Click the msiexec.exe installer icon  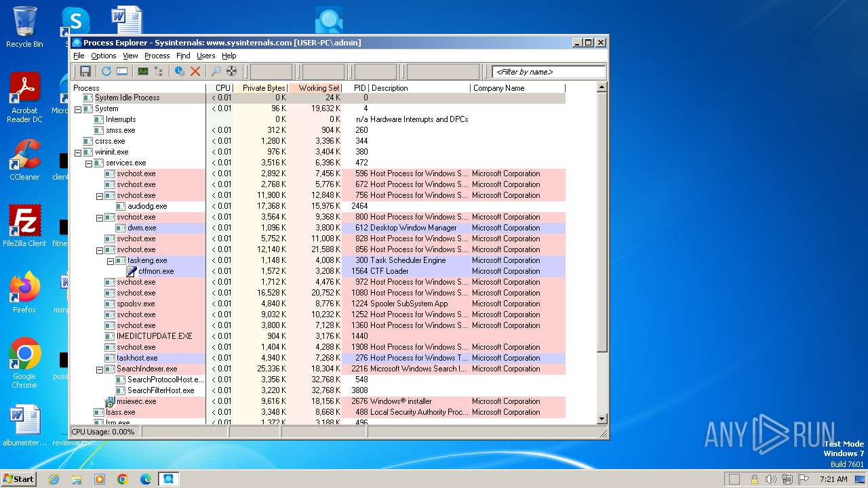click(110, 401)
